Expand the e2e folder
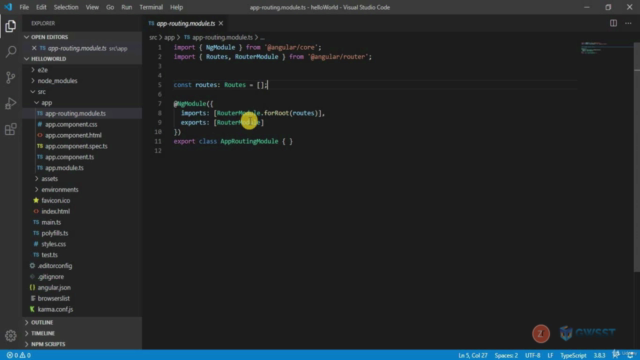 [x=82, y=70]
